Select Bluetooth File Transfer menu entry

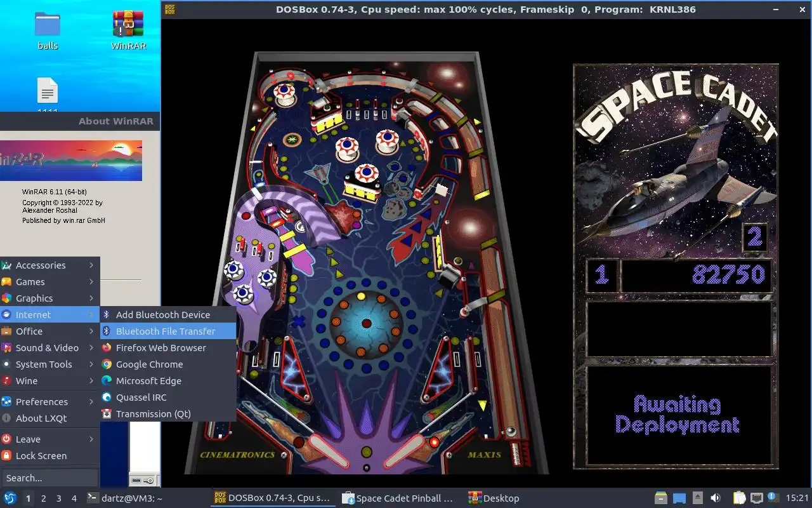(x=168, y=331)
